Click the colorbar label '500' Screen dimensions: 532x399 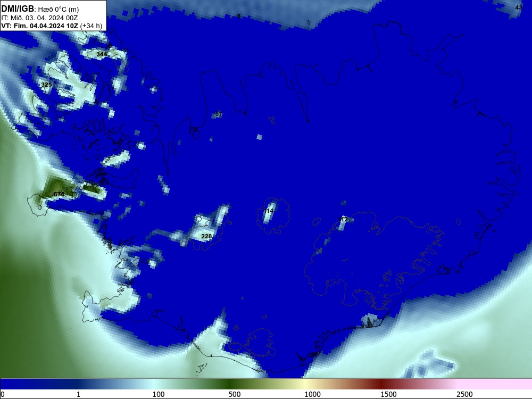235,394
